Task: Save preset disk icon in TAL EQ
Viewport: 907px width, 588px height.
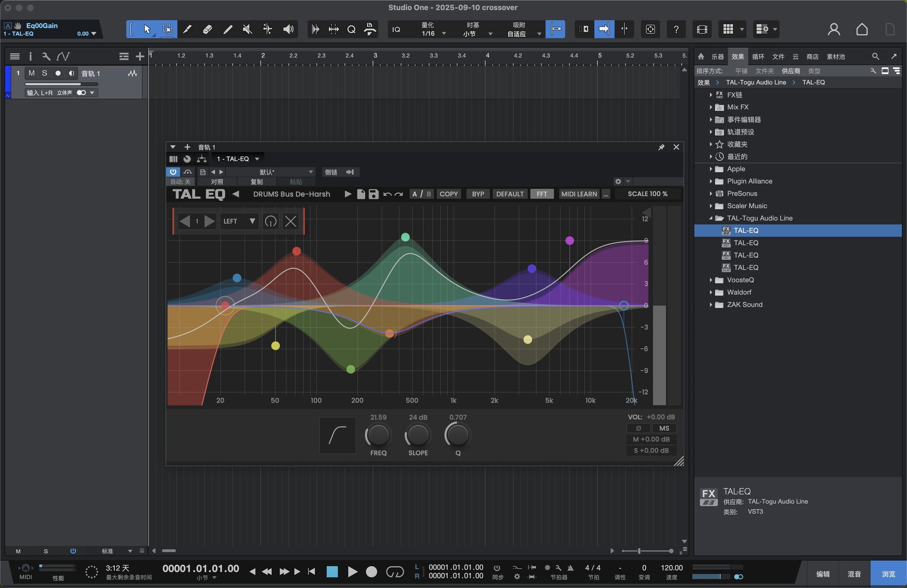Action: [373, 194]
